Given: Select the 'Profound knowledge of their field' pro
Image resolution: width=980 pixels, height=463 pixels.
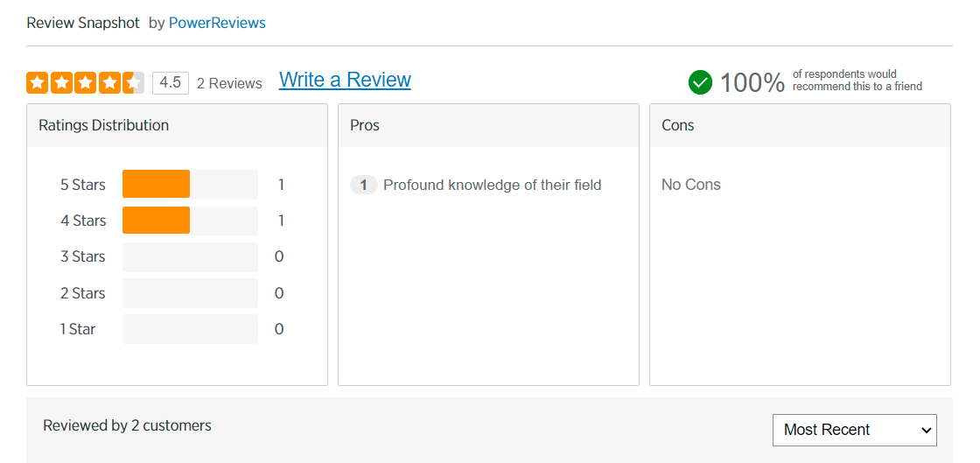Looking at the screenshot, I should (x=492, y=185).
